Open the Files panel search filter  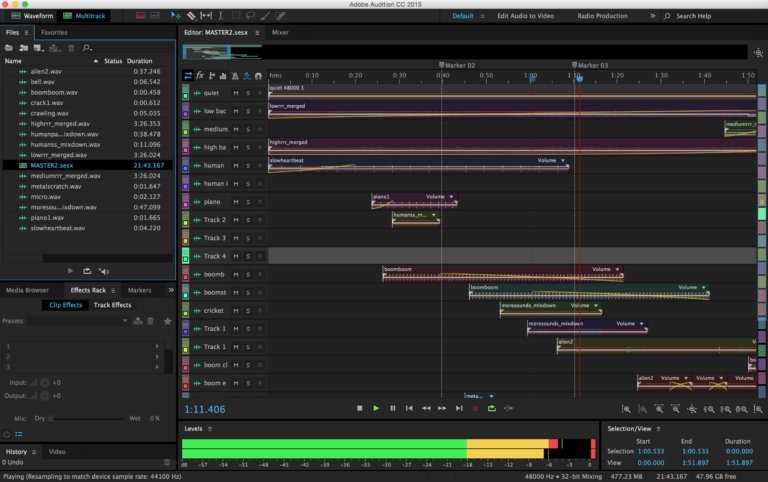point(87,48)
